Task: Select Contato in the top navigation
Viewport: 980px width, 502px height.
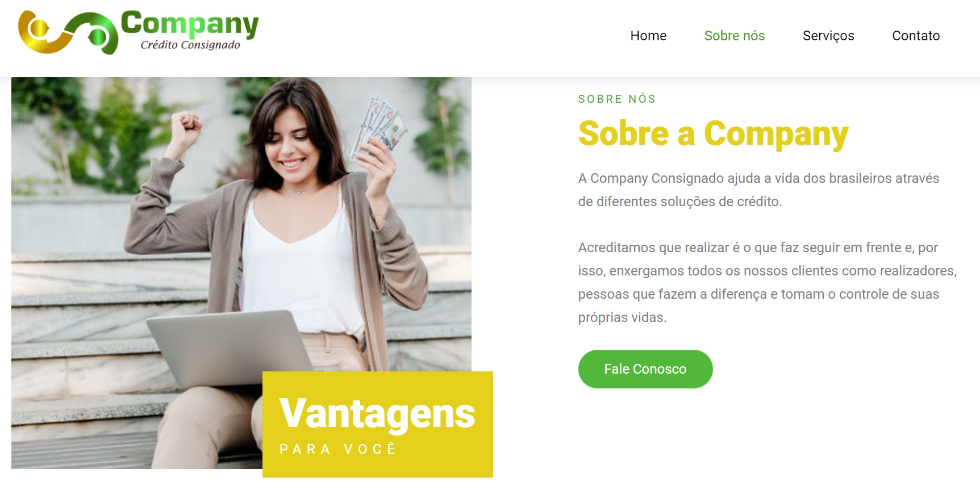Action: 916,36
